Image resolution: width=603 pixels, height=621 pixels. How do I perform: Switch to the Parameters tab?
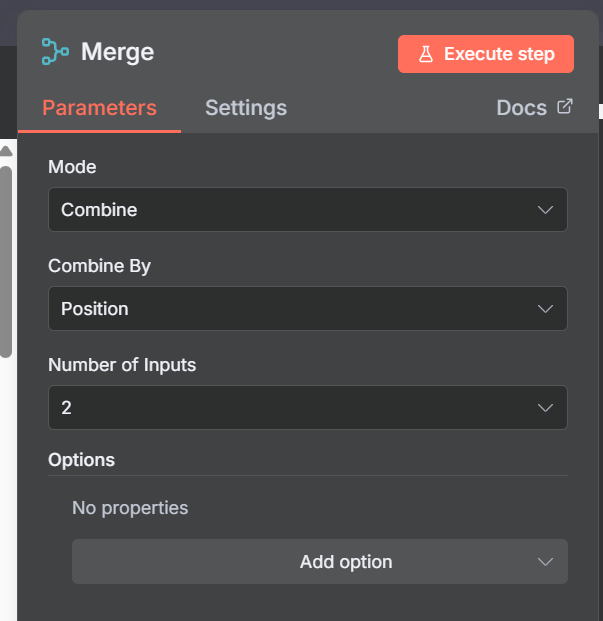click(99, 108)
